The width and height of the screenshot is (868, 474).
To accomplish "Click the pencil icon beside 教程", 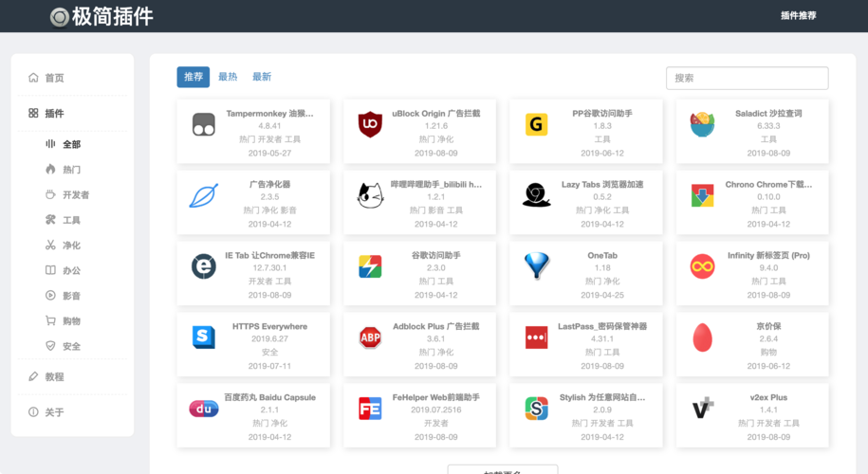I will point(33,376).
